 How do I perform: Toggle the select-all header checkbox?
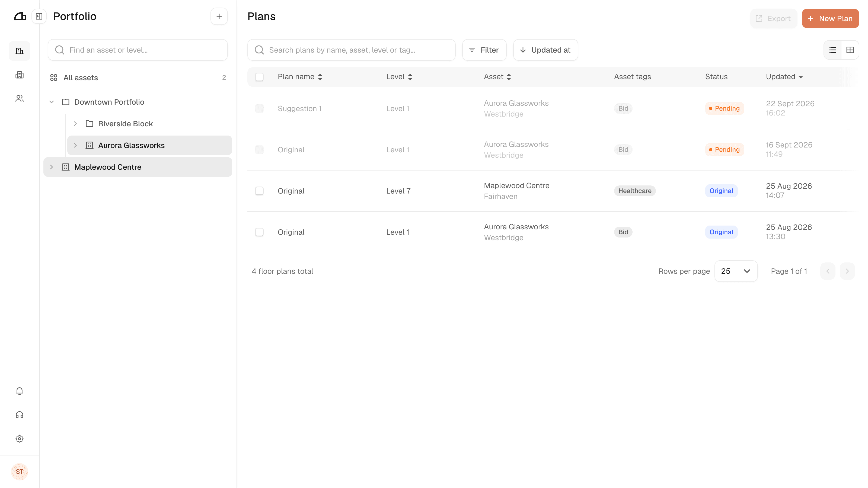coord(259,77)
